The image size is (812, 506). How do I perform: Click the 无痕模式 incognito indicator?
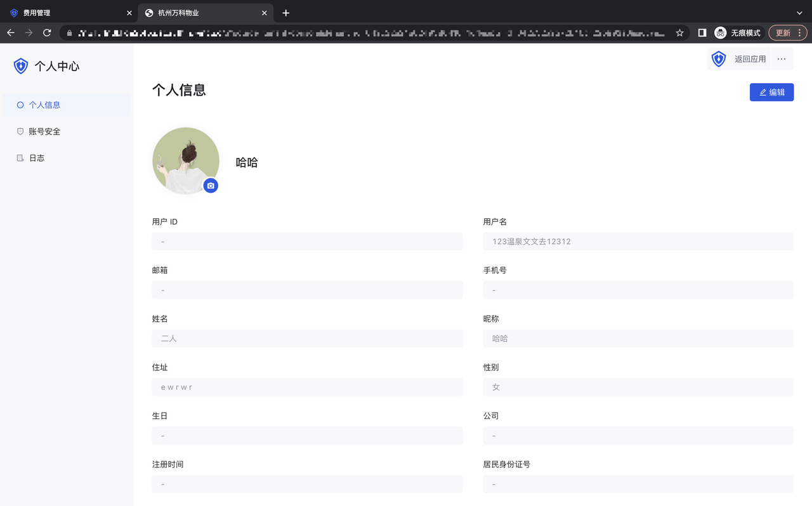point(737,33)
